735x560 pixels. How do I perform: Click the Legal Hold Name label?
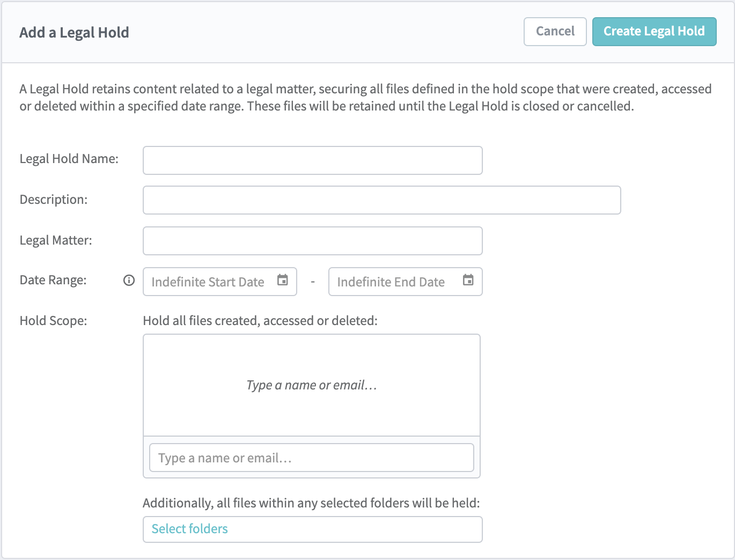click(69, 159)
